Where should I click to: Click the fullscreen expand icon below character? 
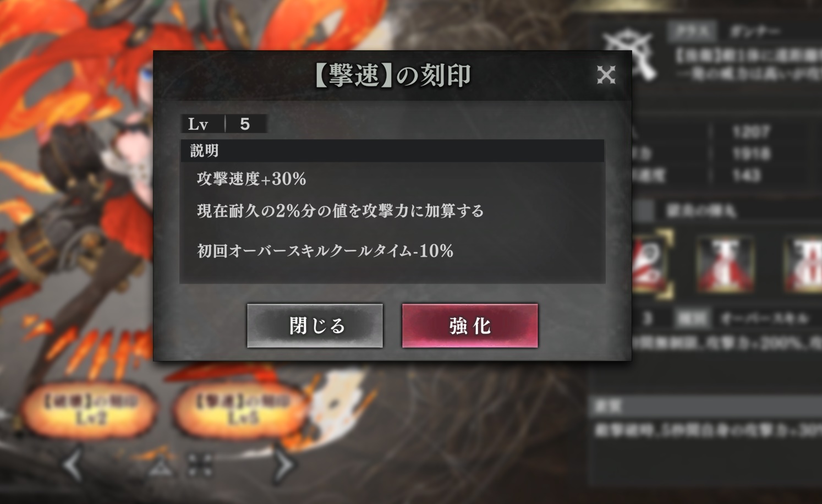200,465
